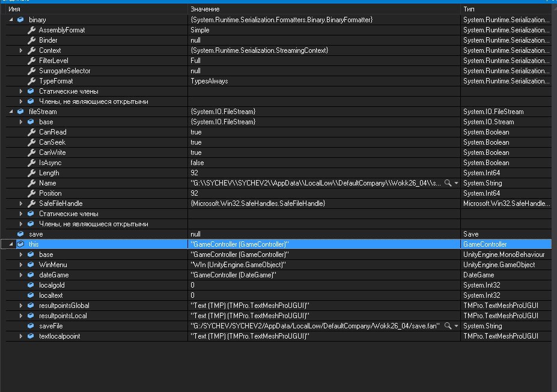Expand the resultpointsGlobal field
Screen dimensions: 557x392
point(21,306)
